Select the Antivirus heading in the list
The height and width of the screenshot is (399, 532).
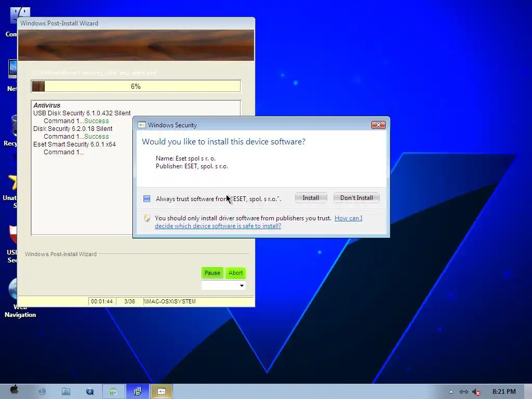coord(47,105)
